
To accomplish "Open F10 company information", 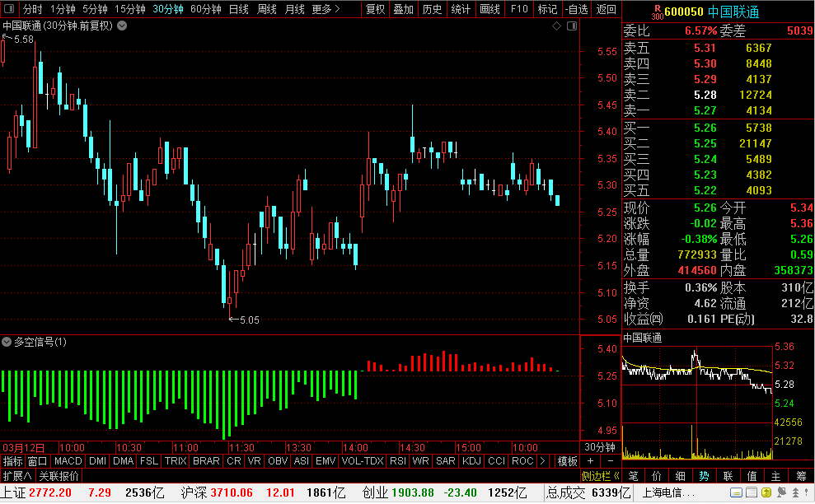I will pos(519,9).
